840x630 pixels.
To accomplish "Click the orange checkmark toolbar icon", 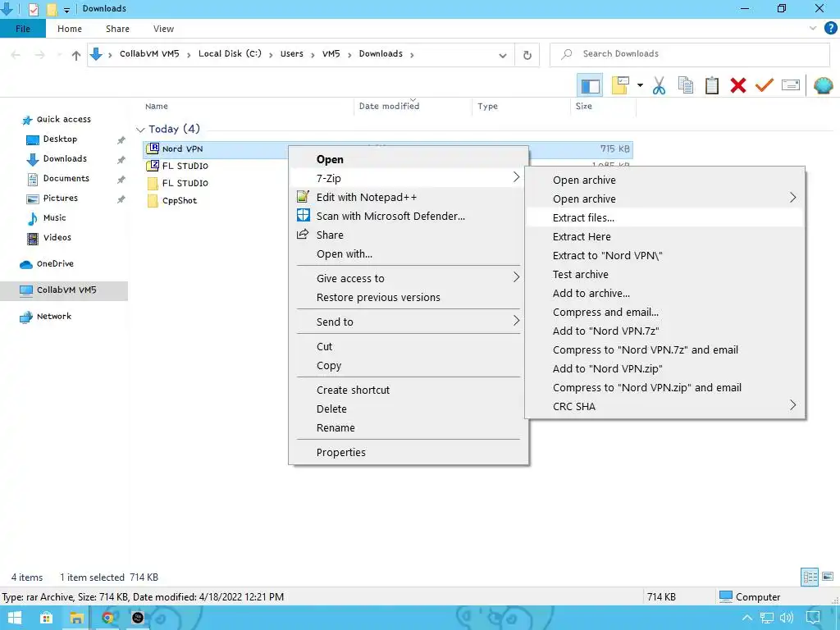I will tap(764, 85).
